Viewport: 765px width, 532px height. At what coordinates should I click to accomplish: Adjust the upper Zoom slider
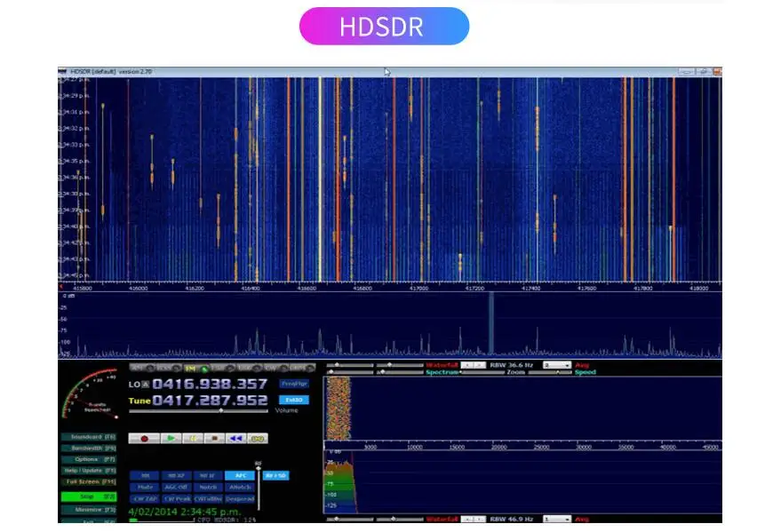click(482, 372)
